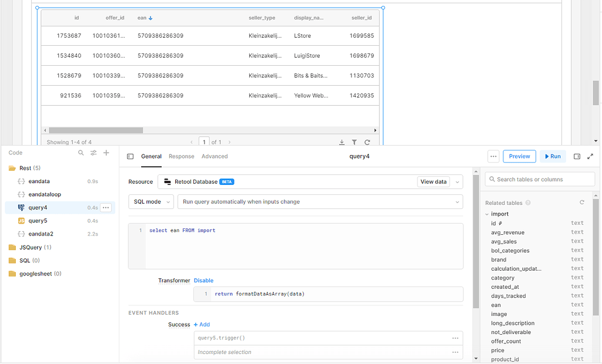Click the Preview button
The width and height of the screenshot is (602, 364).
519,156
